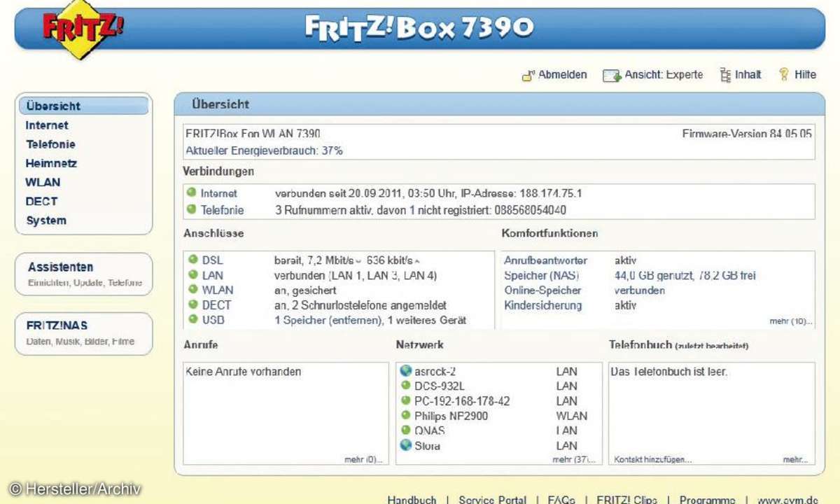Click the Hilfe key icon
The height and width of the screenshot is (504, 840).
(x=785, y=75)
